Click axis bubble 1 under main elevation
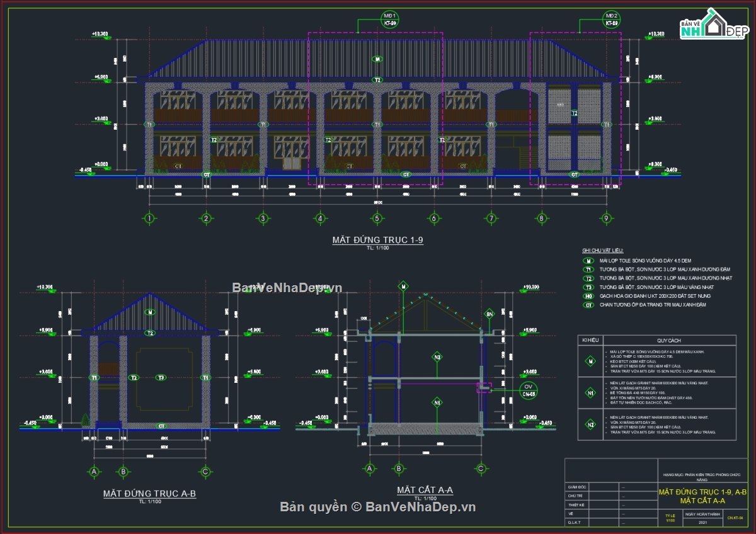 [149, 219]
